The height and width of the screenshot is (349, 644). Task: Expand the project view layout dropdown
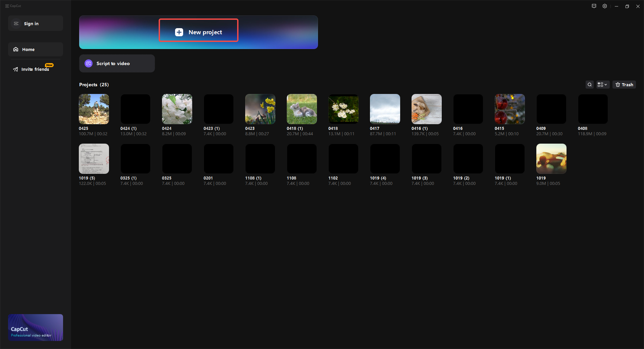(x=602, y=85)
